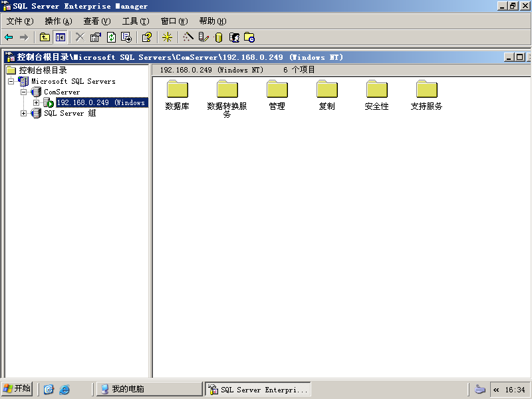Collapse the ComServer group node

click(x=23, y=92)
